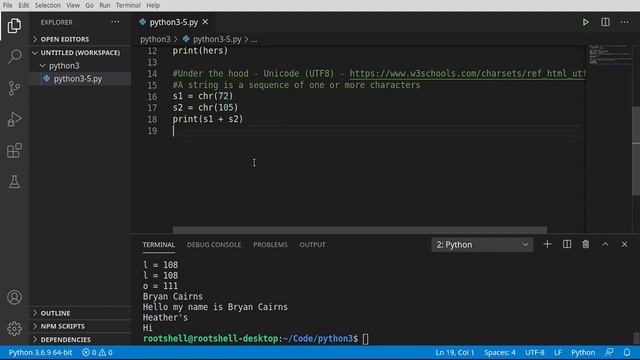
Task: Open the Accounts menu icon
Action: click(14, 297)
